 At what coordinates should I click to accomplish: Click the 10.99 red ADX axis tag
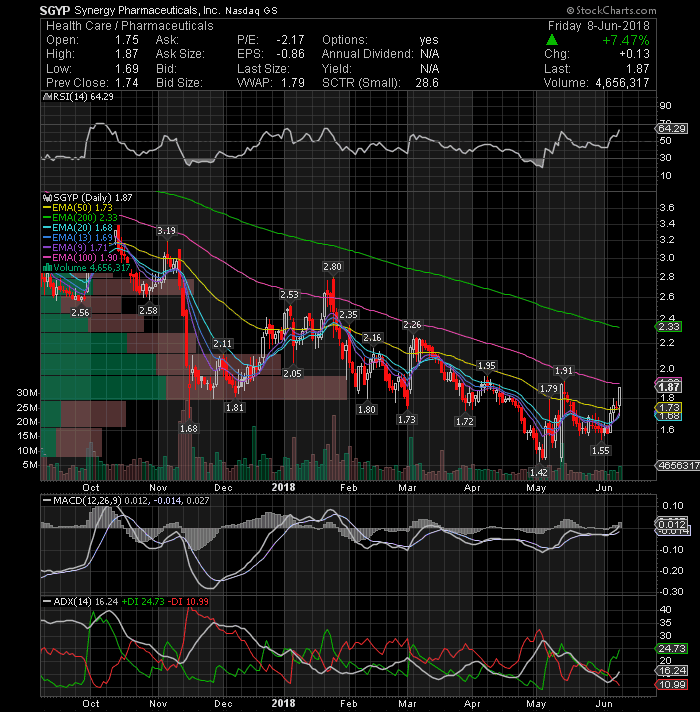672,684
